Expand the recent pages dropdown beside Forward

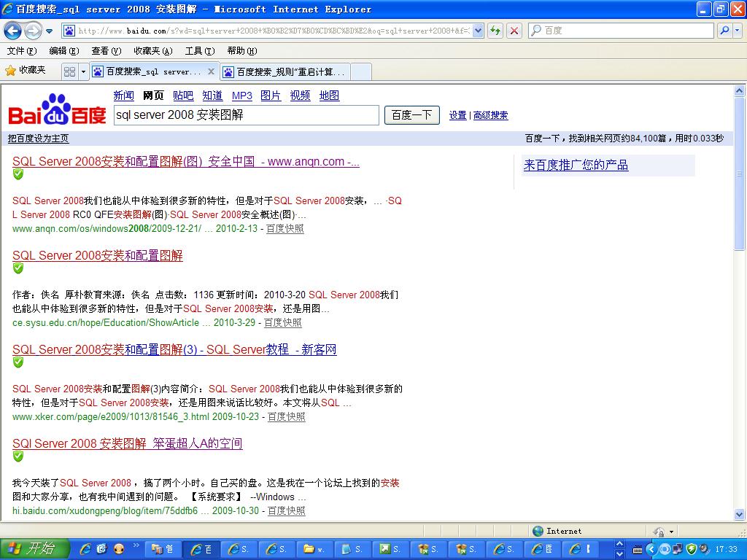(x=49, y=31)
